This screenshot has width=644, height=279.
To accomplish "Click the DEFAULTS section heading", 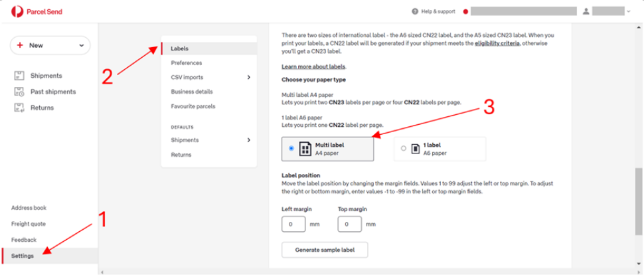I will [182, 128].
